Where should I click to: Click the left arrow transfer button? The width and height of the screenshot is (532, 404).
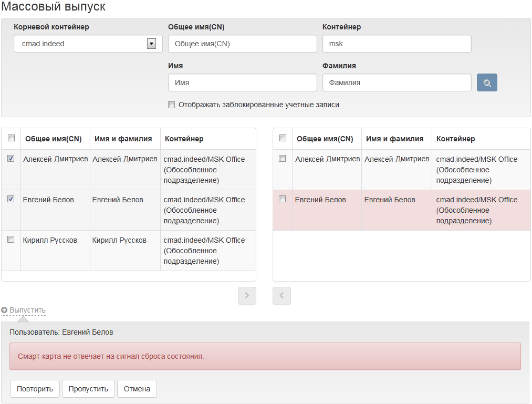coord(281,296)
